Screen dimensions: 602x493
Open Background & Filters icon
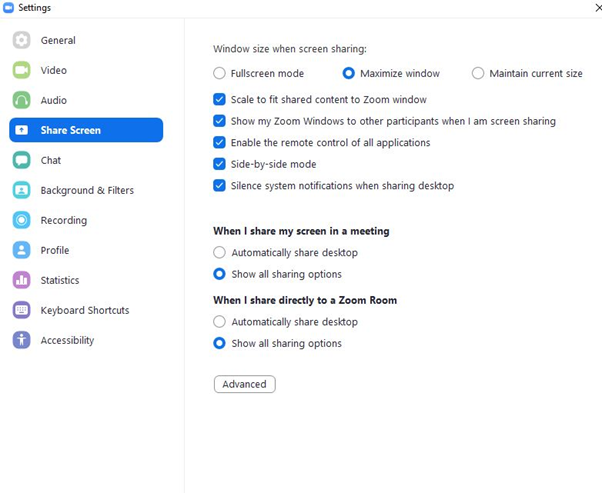click(x=22, y=190)
